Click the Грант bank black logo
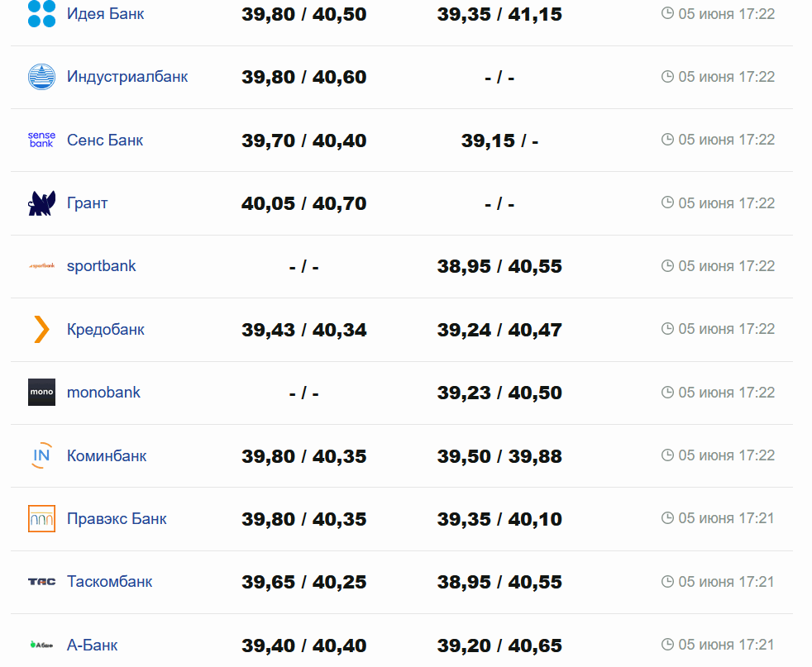812x667 pixels. 41,203
